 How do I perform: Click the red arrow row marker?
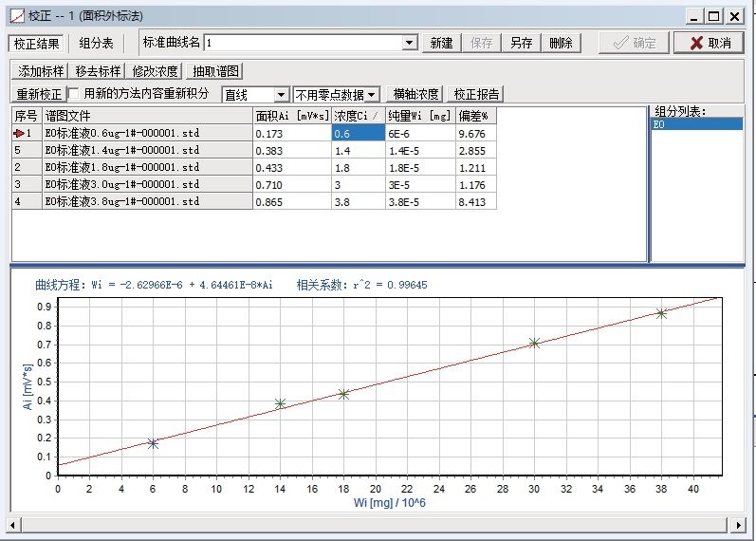tap(19, 133)
